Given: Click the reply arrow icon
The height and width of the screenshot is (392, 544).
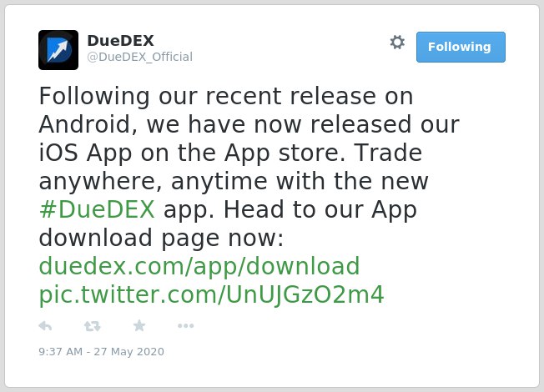Looking at the screenshot, I should (45, 326).
